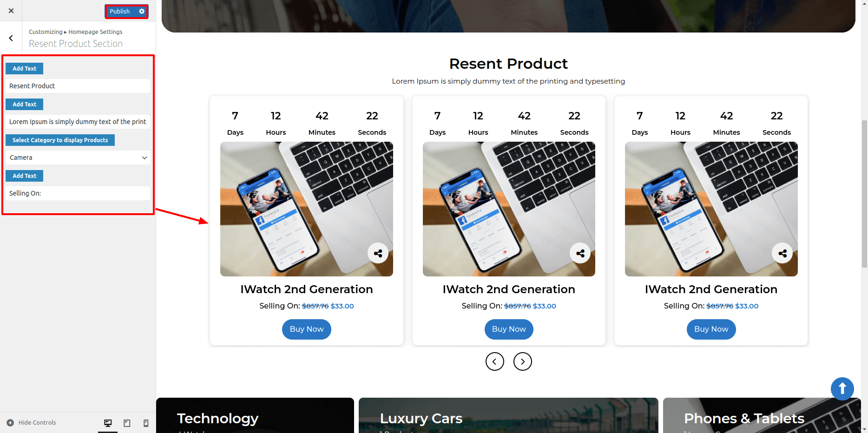Click share icon on first product card

click(x=378, y=253)
